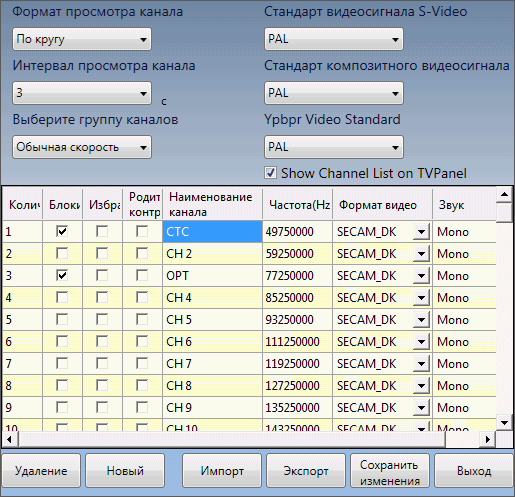Open the composite video standard PAL dropdown
The width and height of the screenshot is (515, 497).
(334, 93)
